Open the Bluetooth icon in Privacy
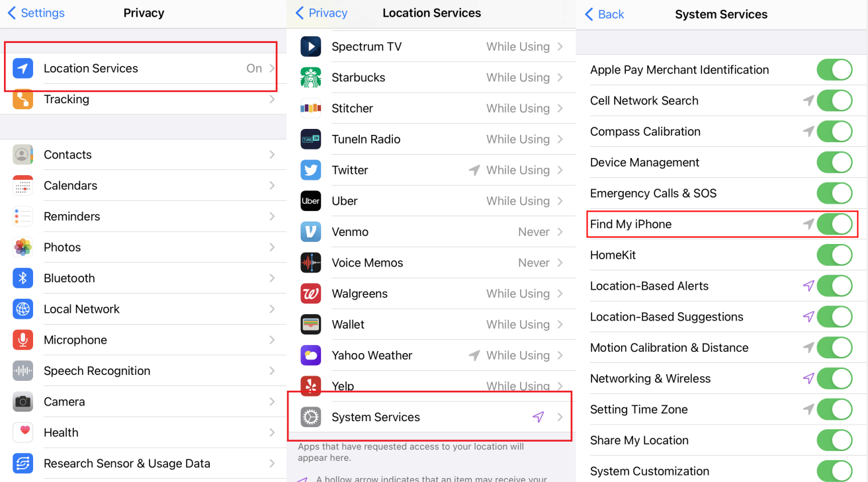This screenshot has height=482, width=868. (23, 278)
